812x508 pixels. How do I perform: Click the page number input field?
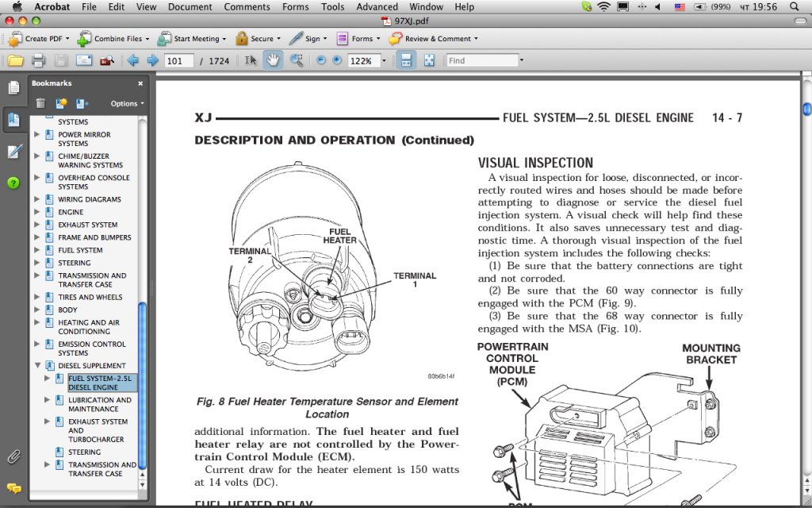tap(179, 60)
